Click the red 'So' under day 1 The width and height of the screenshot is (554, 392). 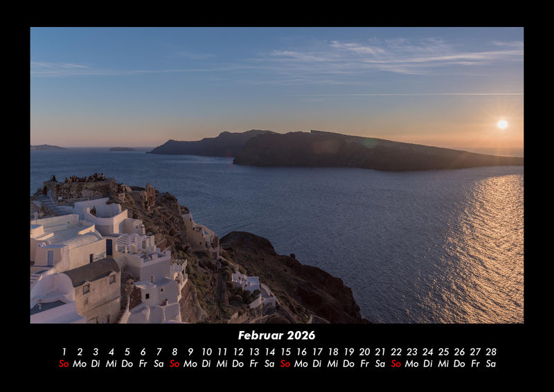(x=64, y=364)
